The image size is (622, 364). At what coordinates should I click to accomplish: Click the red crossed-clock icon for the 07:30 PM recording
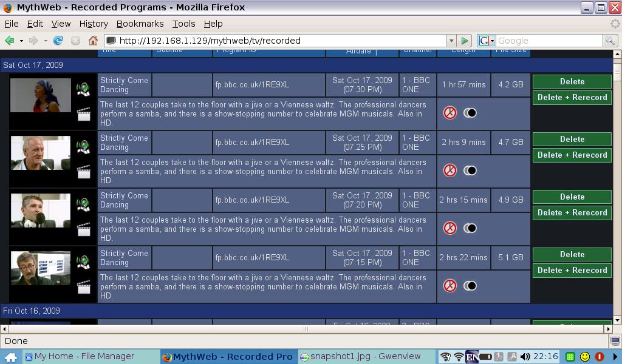tap(449, 113)
